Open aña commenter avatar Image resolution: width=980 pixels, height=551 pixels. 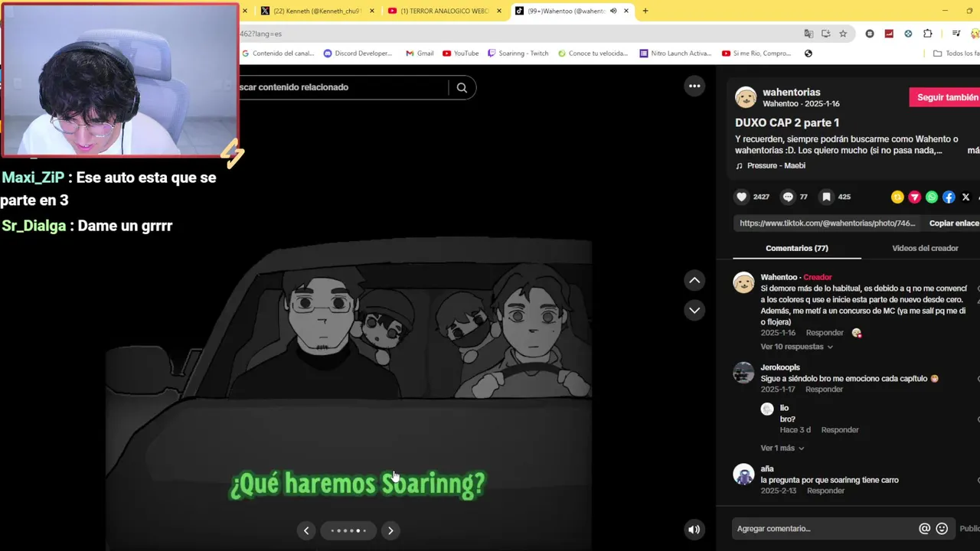743,474
